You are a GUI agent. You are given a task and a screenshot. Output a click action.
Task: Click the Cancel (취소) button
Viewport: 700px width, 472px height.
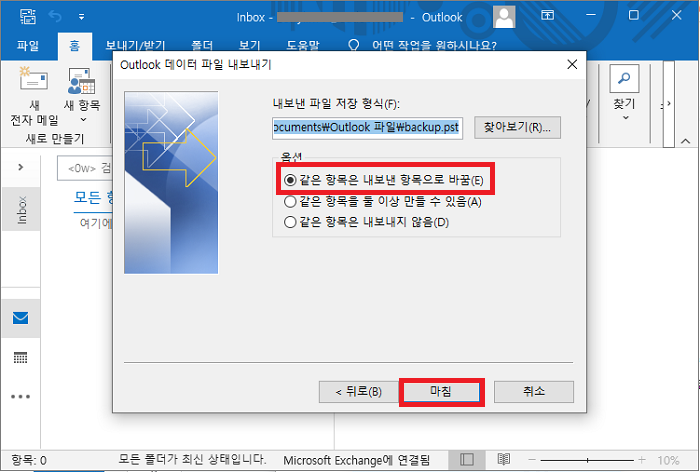533,392
